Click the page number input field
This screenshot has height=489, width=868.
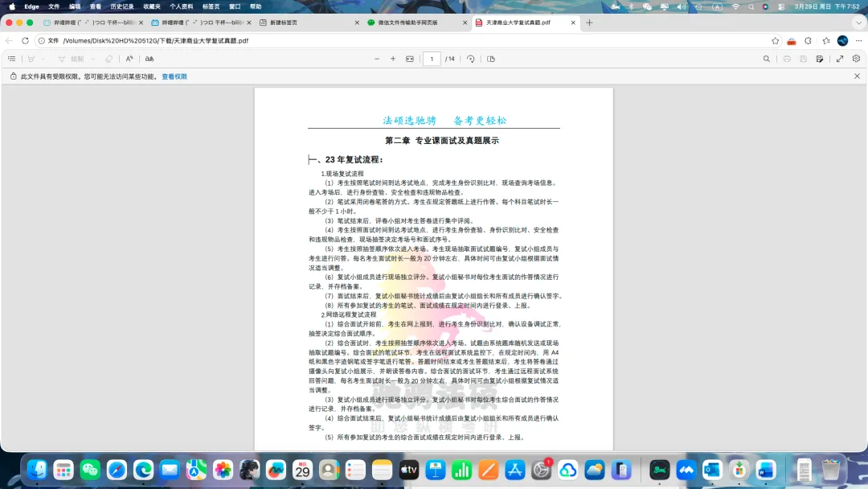[432, 58]
